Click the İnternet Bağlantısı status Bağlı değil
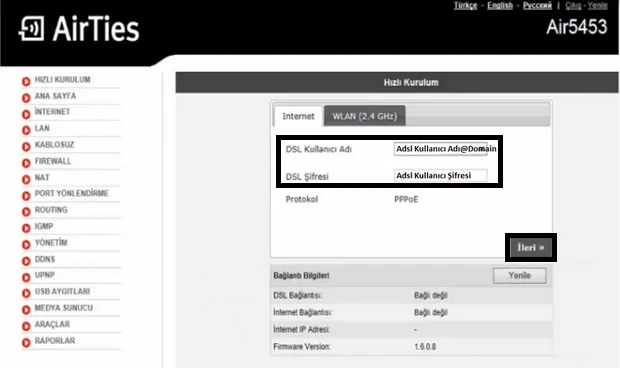 [x=431, y=312]
